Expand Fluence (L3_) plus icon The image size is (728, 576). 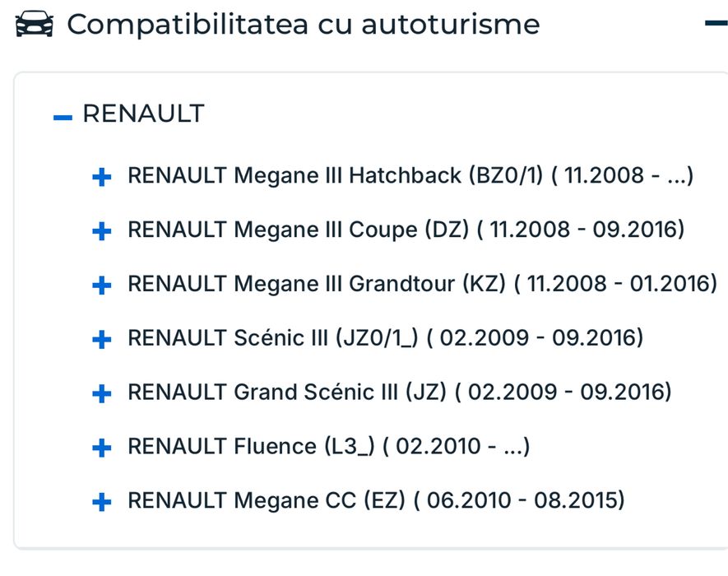pyautogui.click(x=102, y=448)
